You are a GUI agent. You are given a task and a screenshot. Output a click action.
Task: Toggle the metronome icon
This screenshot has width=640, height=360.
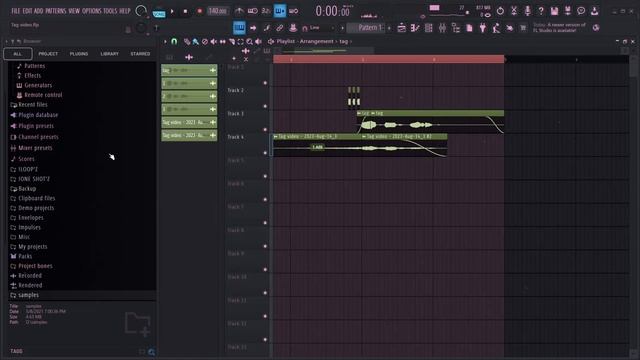tap(239, 11)
